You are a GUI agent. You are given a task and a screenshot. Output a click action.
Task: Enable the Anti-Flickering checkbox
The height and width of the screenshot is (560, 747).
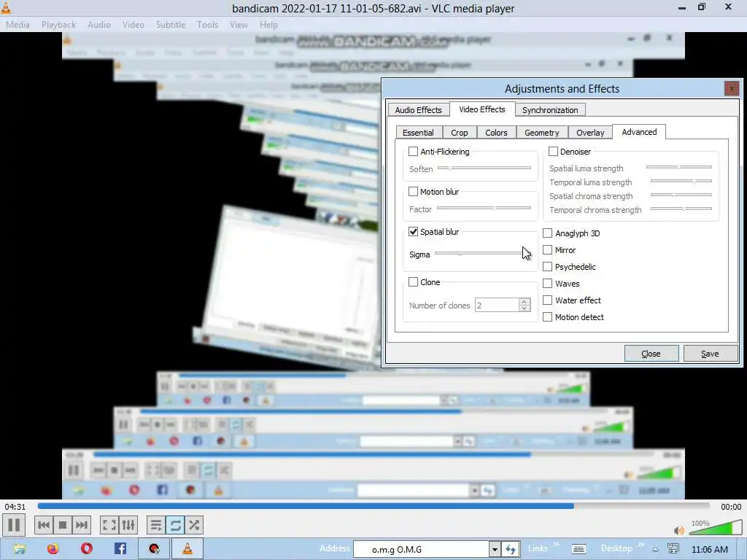(413, 152)
